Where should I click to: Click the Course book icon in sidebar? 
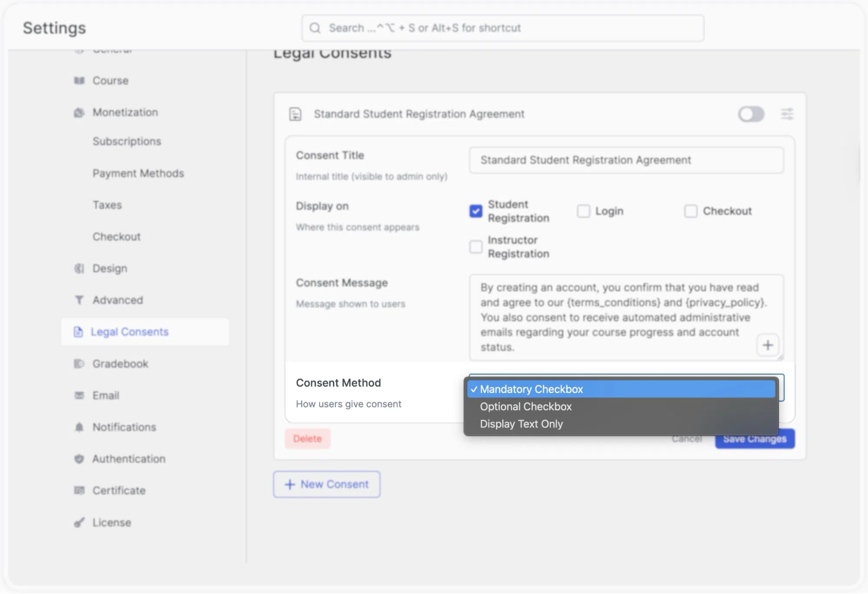pos(79,81)
